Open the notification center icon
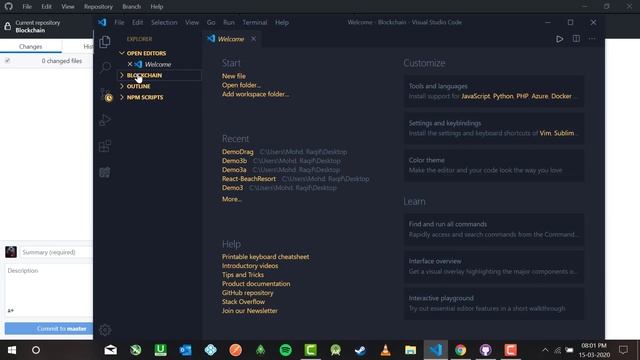640x360 pixels. [x=623, y=350]
